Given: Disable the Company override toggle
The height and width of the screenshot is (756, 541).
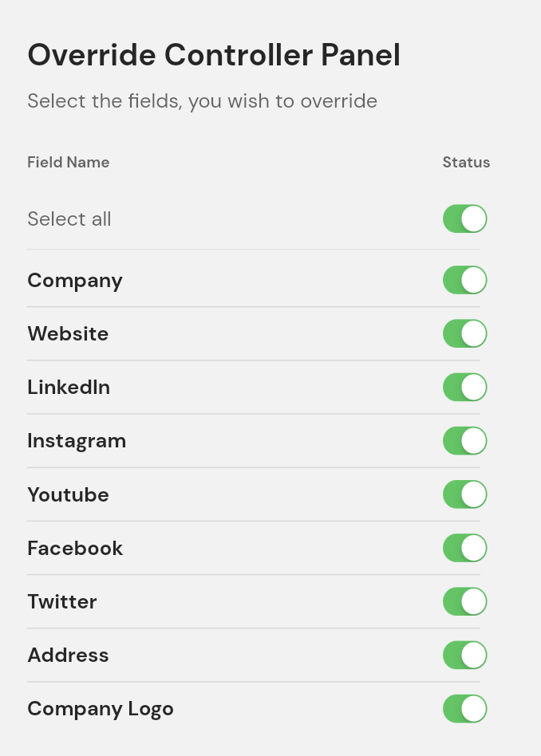Looking at the screenshot, I should click(x=464, y=280).
